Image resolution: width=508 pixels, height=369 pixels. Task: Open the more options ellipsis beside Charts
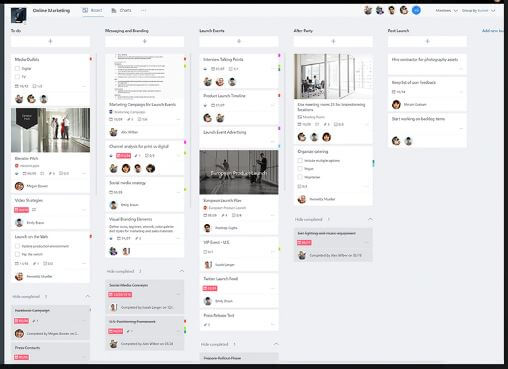coord(143,11)
